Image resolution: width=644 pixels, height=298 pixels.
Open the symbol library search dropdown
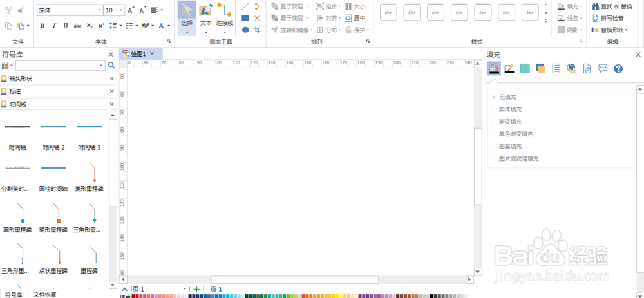pyautogui.click(x=102, y=65)
